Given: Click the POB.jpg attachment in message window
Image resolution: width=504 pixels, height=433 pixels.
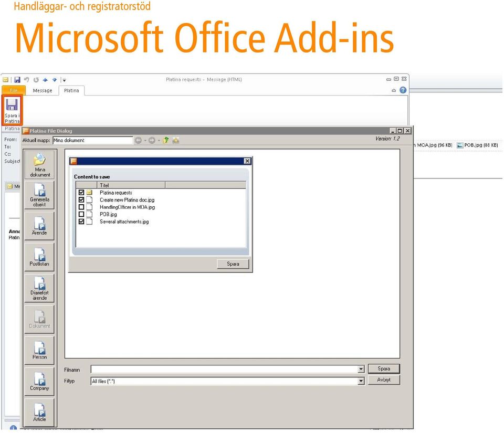Looking at the screenshot, I should (x=478, y=145).
